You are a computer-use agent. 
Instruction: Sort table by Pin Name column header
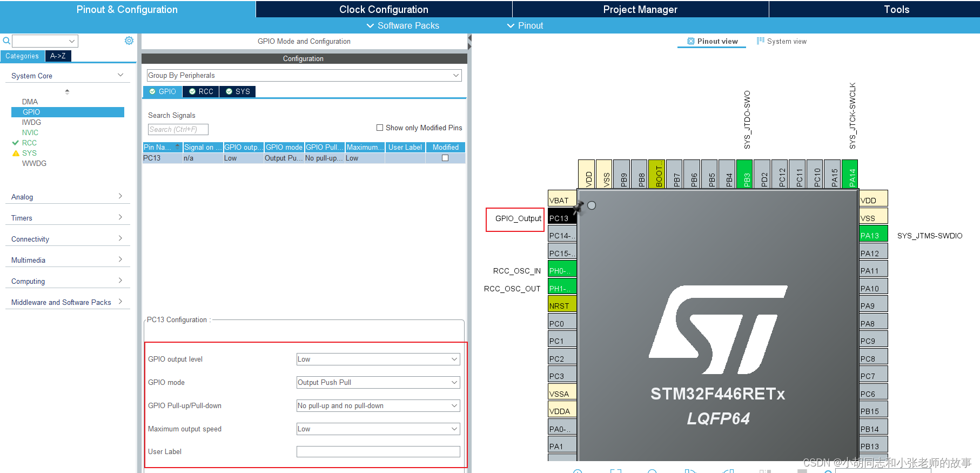[x=162, y=147]
